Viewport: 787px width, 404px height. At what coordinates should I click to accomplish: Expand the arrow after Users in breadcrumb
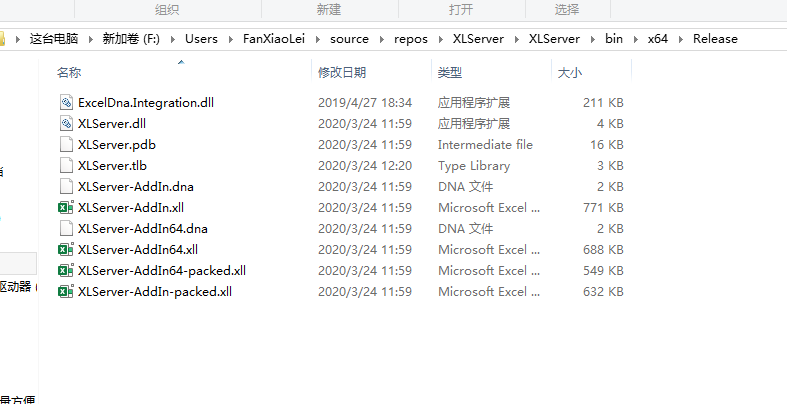pyautogui.click(x=230, y=39)
